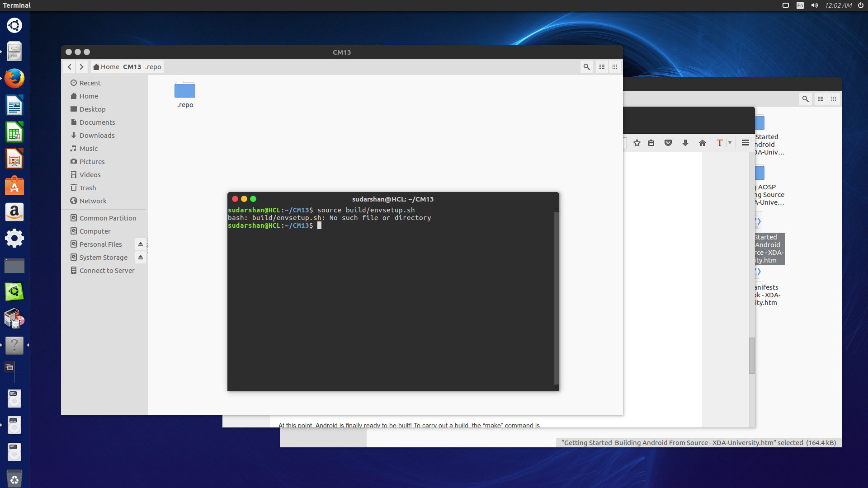Open Downloads in the sidebar
Viewport: 868px width, 488px height.
97,135
